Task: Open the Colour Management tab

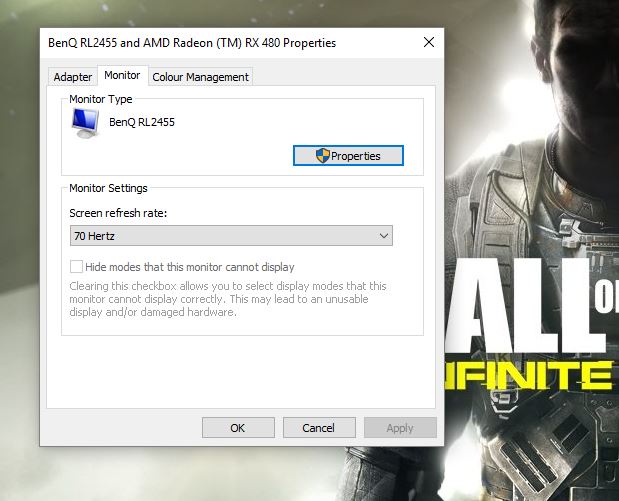Action: click(201, 77)
